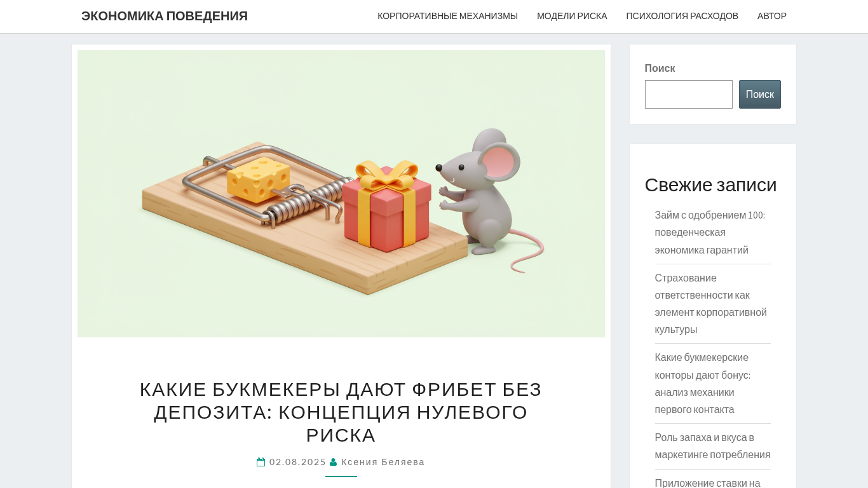Open the Приложение ставки на post link
The image size is (868, 488).
click(707, 482)
